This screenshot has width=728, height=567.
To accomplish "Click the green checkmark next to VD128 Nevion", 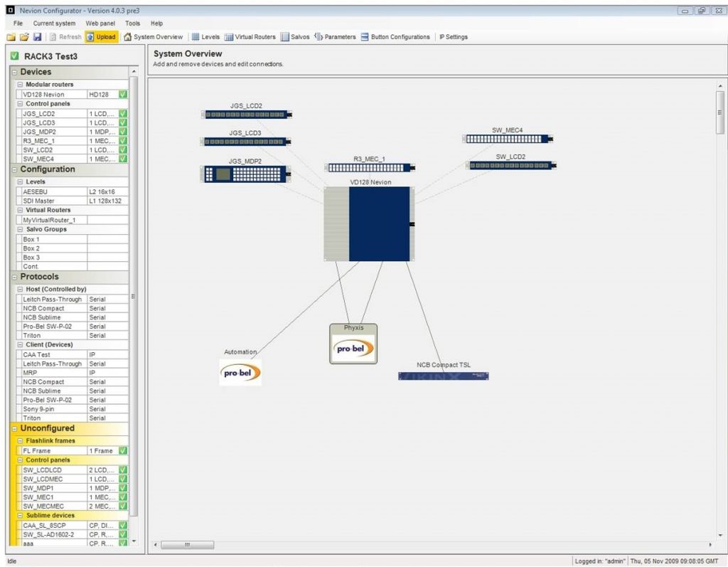I will 122,94.
